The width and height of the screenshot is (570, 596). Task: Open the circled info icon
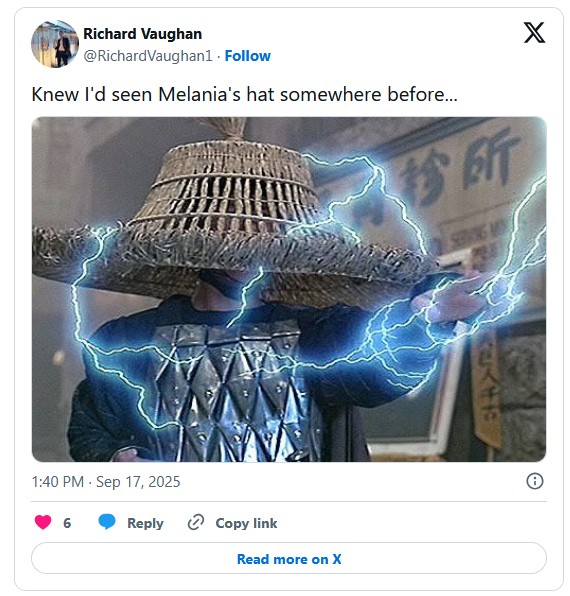point(535,481)
